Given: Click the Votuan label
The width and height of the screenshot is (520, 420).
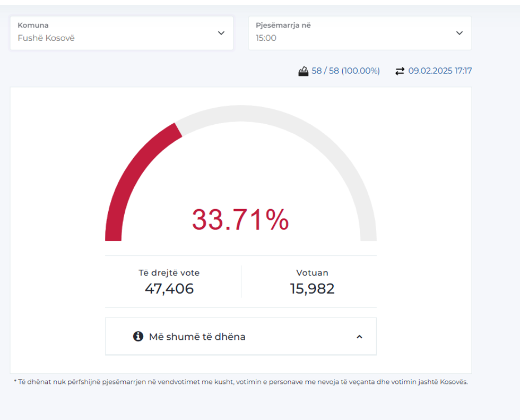Looking at the screenshot, I should pyautogui.click(x=312, y=273).
